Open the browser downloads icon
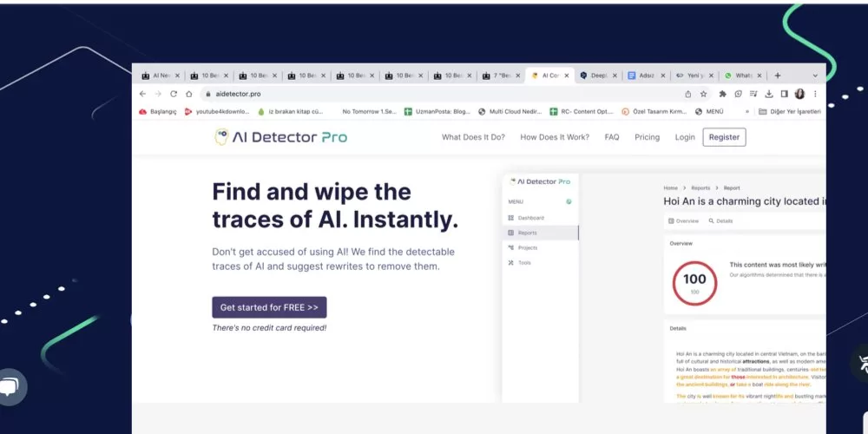Viewport: 868px width, 434px height. (769, 94)
